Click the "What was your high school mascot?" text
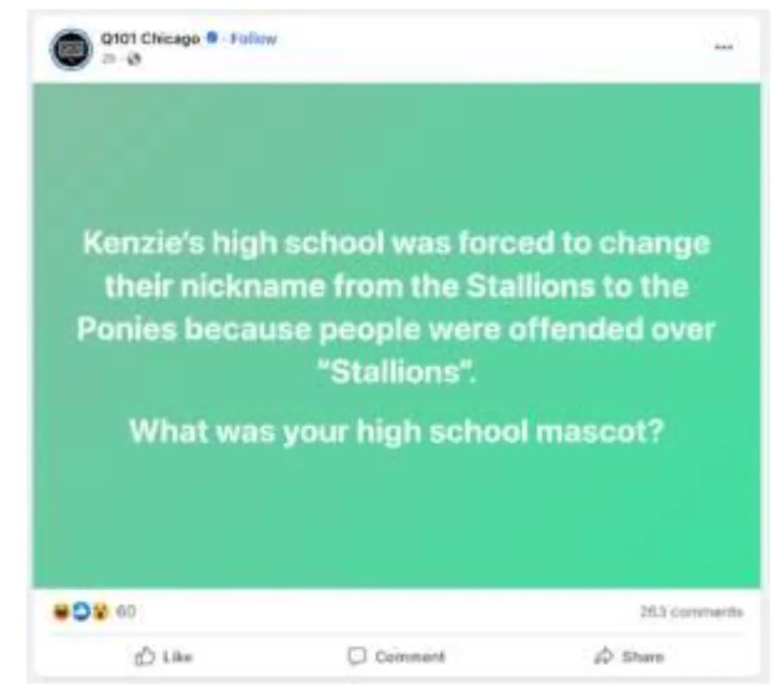Image resolution: width=784 pixels, height=688 pixels. tap(397, 431)
